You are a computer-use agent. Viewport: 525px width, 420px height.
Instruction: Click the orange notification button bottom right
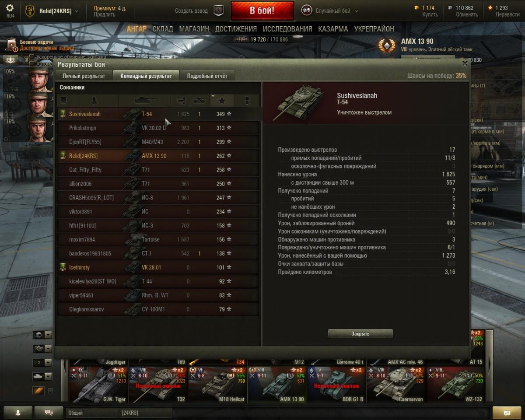coord(507,413)
